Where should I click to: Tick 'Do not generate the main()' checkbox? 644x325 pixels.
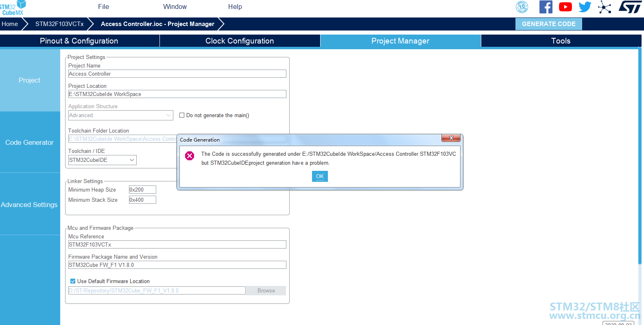point(182,115)
